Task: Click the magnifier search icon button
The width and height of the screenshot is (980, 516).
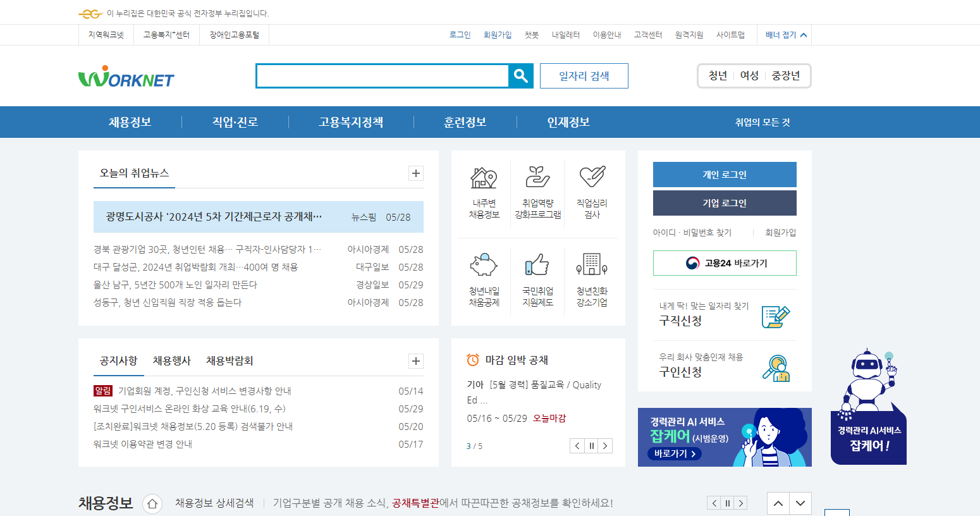Action: [x=521, y=76]
